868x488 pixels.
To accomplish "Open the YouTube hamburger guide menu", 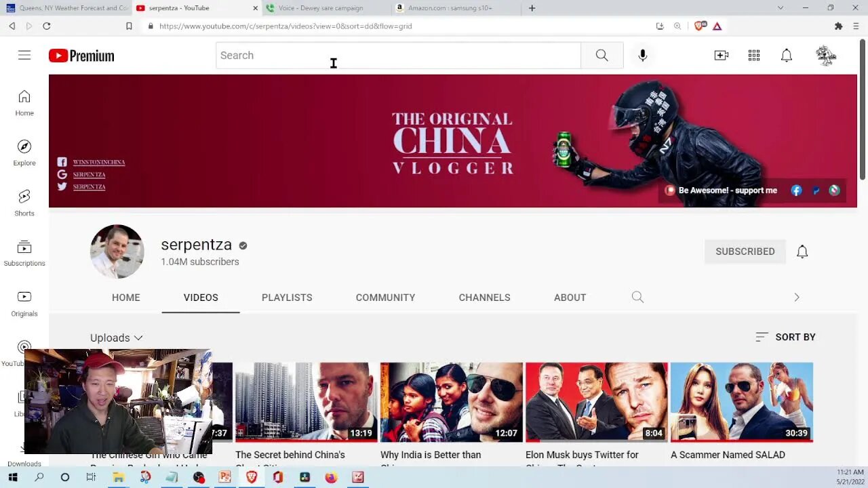I will click(x=24, y=56).
